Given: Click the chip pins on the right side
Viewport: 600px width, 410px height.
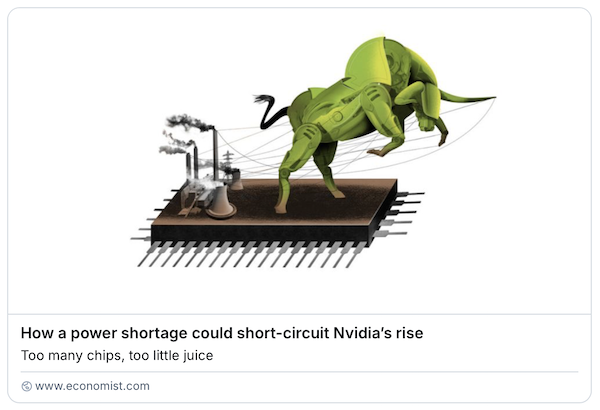Looking at the screenshot, I should 398,214.
